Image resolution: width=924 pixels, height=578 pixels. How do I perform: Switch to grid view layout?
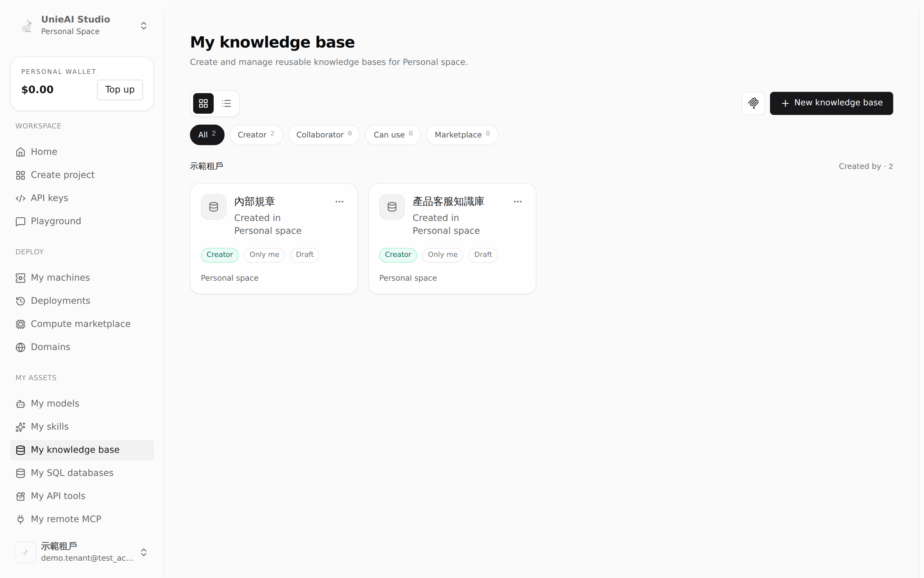pos(203,103)
